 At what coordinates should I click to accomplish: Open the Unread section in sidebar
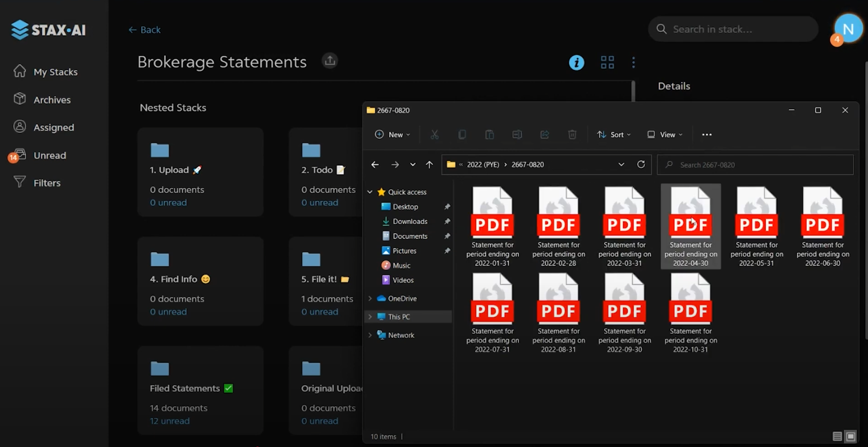coord(49,156)
